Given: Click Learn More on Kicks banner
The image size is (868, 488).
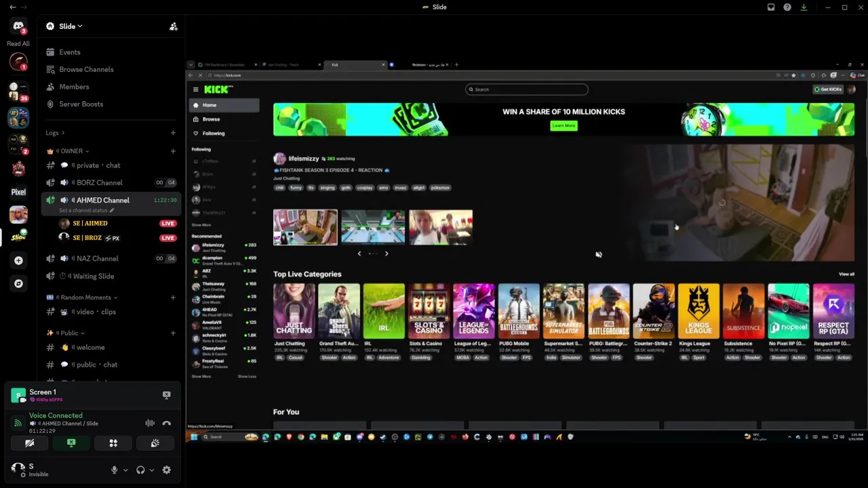Looking at the screenshot, I should tap(564, 125).
